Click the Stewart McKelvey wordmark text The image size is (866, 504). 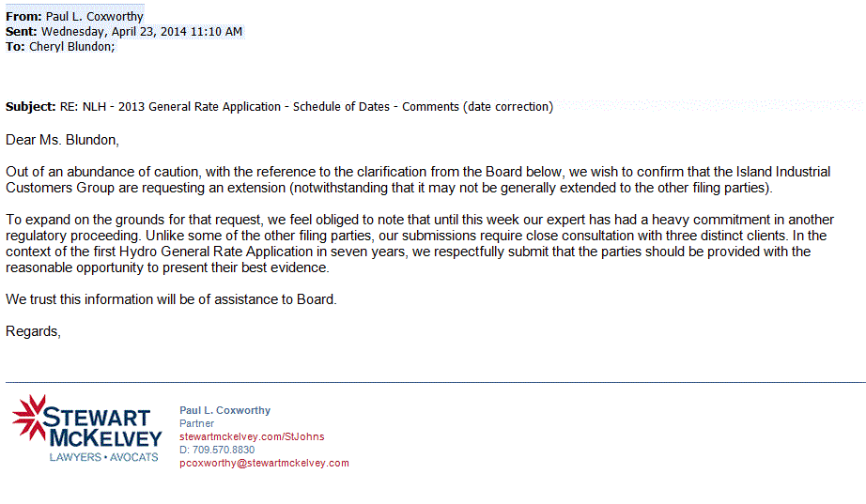102,428
